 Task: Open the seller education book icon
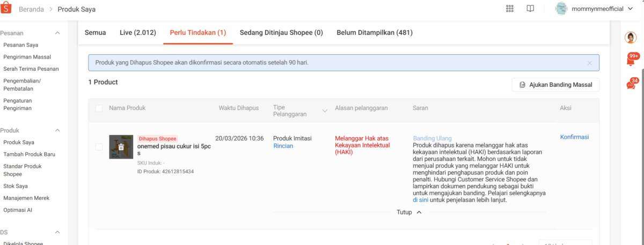pyautogui.click(x=530, y=9)
